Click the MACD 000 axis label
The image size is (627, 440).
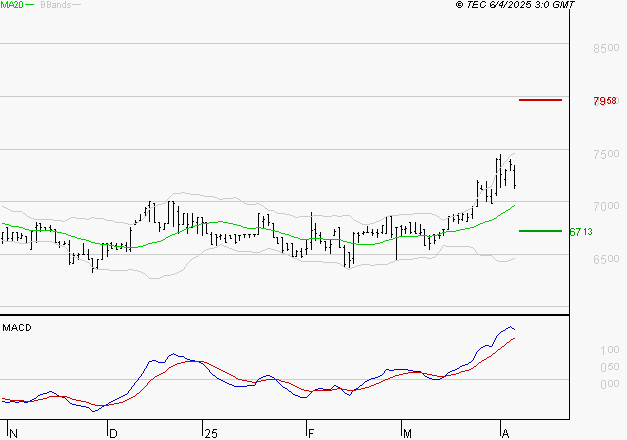(610, 384)
